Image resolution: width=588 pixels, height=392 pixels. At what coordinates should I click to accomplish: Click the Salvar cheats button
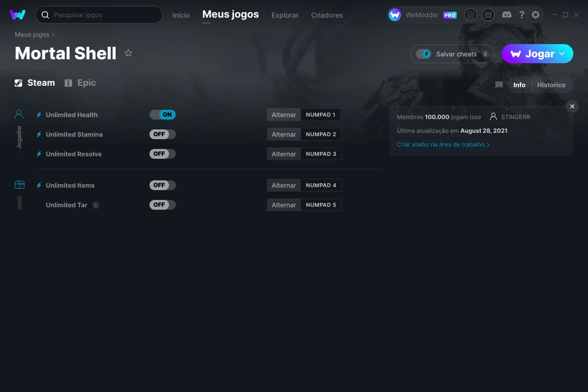452,54
